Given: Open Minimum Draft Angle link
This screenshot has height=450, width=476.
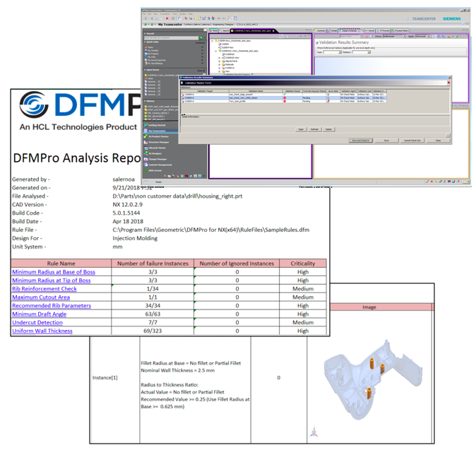Looking at the screenshot, I should 39,314.
